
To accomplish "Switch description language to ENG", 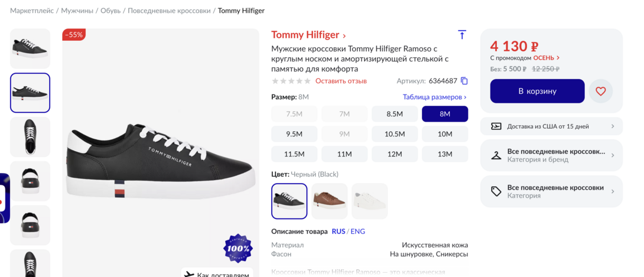I will pyautogui.click(x=358, y=232).
